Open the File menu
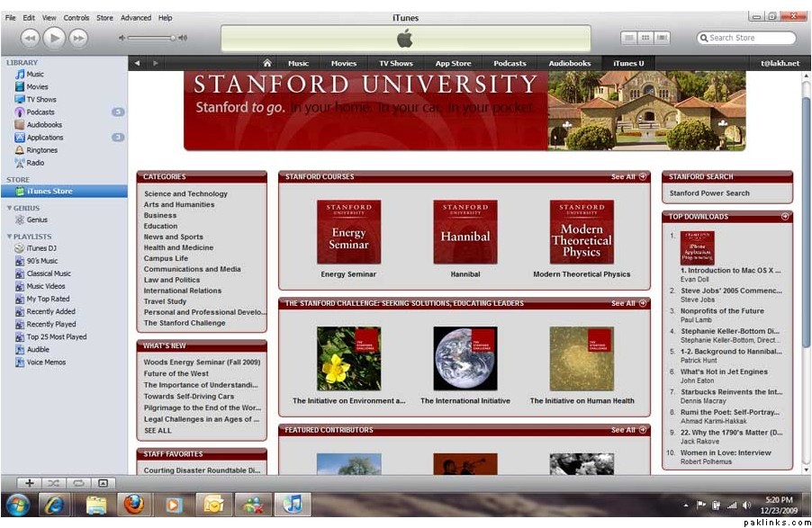 pos(11,18)
